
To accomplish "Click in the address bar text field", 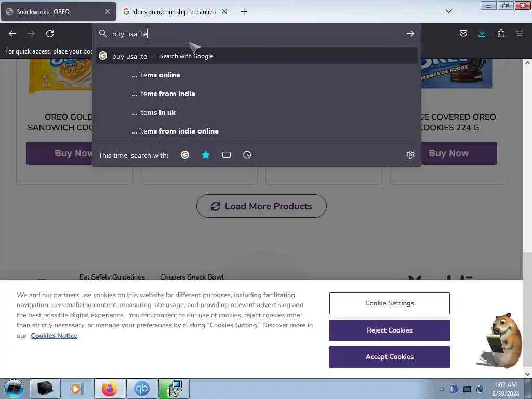I will [257, 34].
